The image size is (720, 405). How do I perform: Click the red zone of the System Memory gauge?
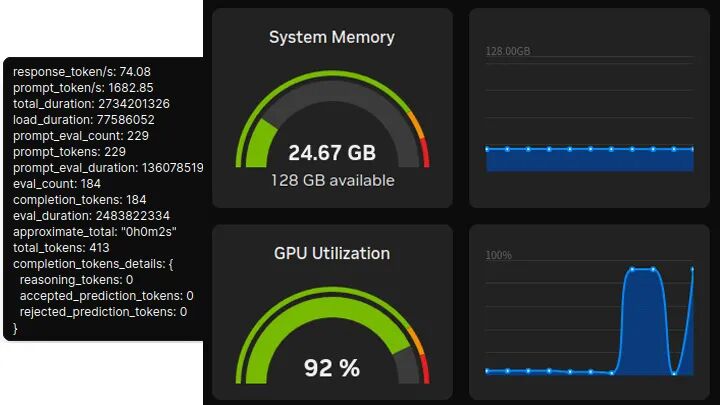coord(425,157)
